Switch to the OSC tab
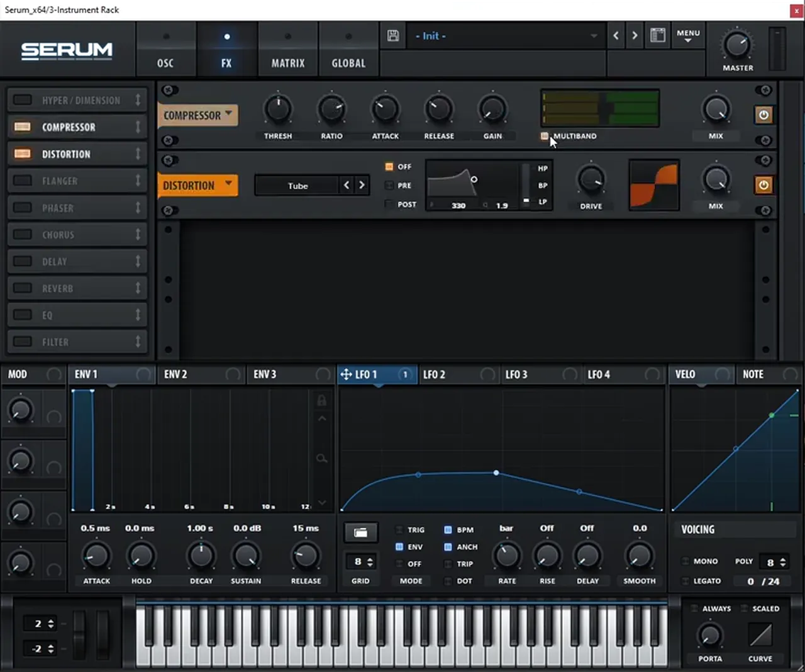 pos(165,50)
